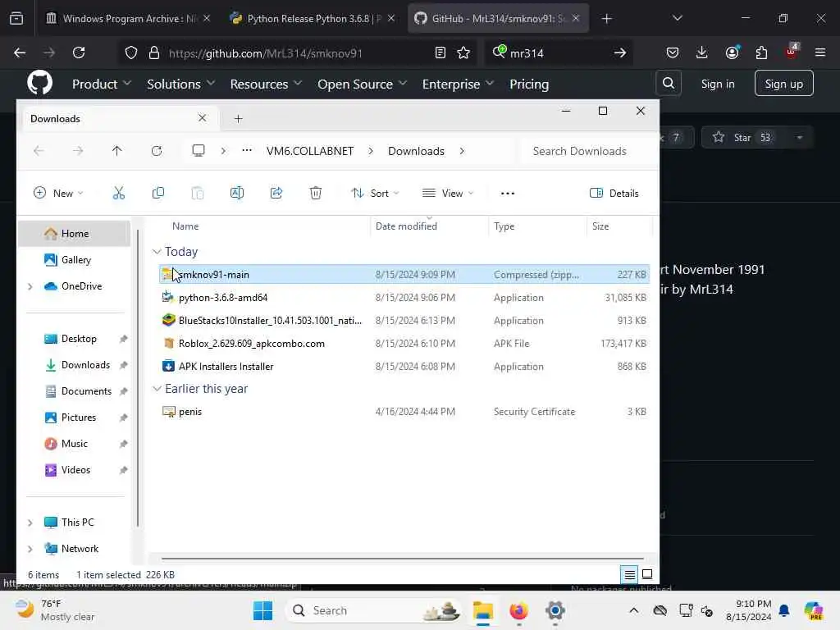Select the APK Installers Installer file
The width and height of the screenshot is (840, 630).
coord(404,367)
